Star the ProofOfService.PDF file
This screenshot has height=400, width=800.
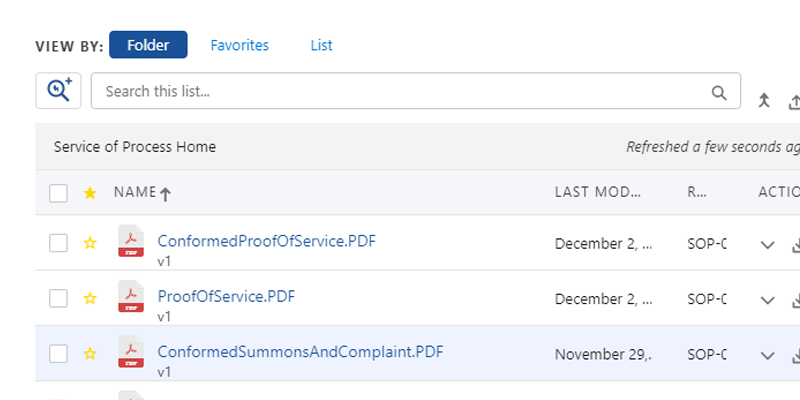point(90,298)
